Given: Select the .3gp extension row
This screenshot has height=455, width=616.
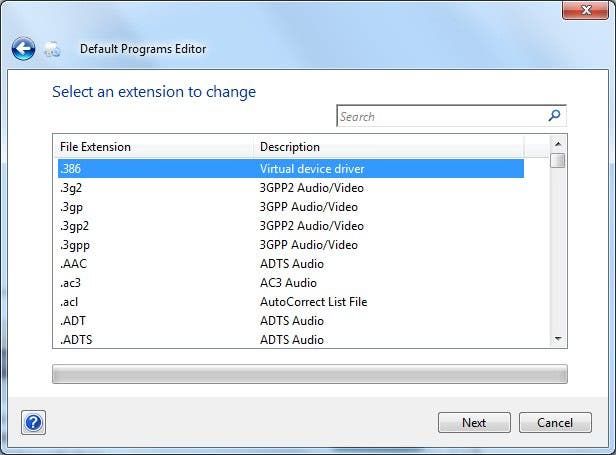Looking at the screenshot, I should [291, 207].
